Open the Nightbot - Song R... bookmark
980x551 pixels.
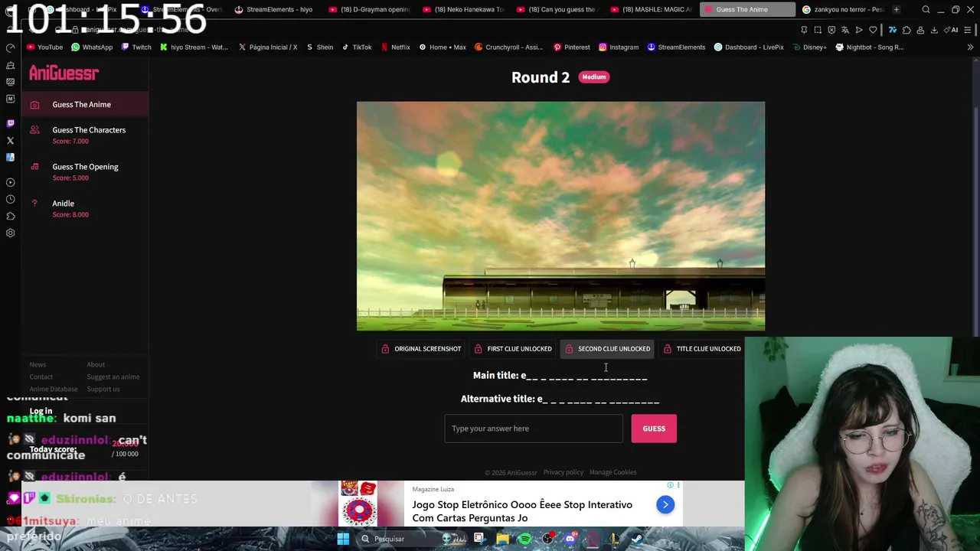point(870,47)
